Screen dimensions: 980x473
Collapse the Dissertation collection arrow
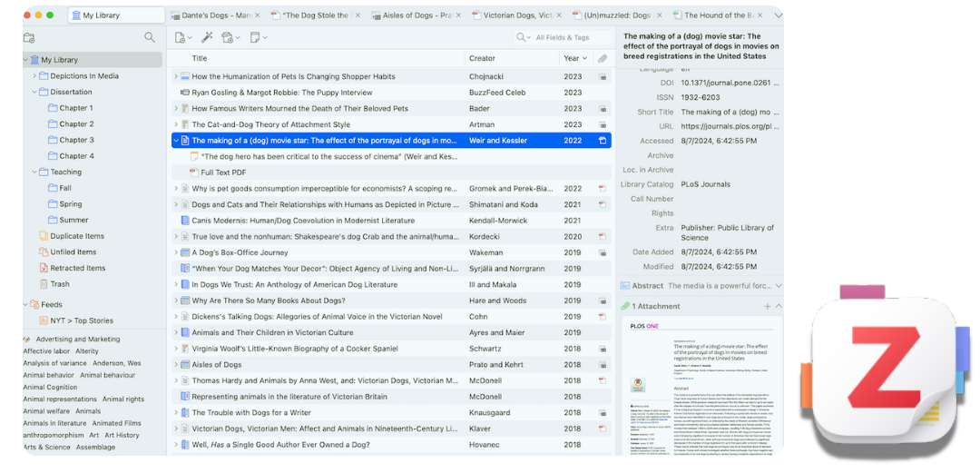coord(34,92)
